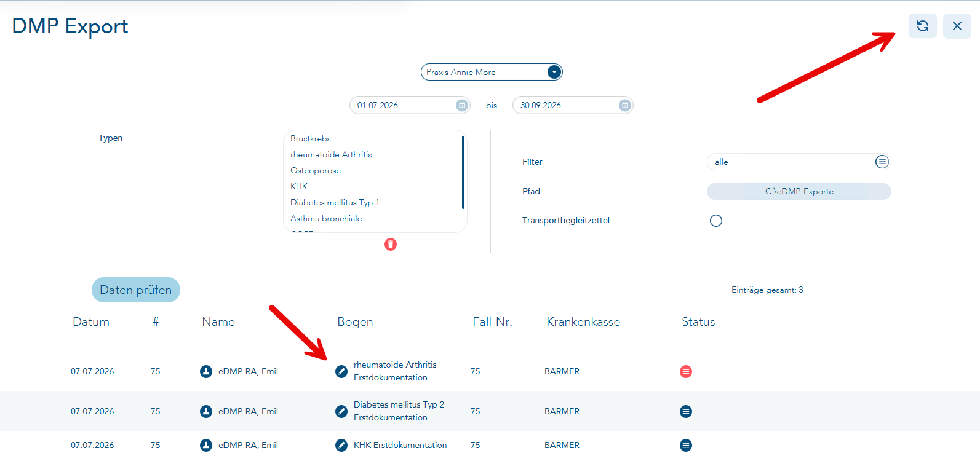
Task: Close the DMP Export dialog
Action: point(957,26)
